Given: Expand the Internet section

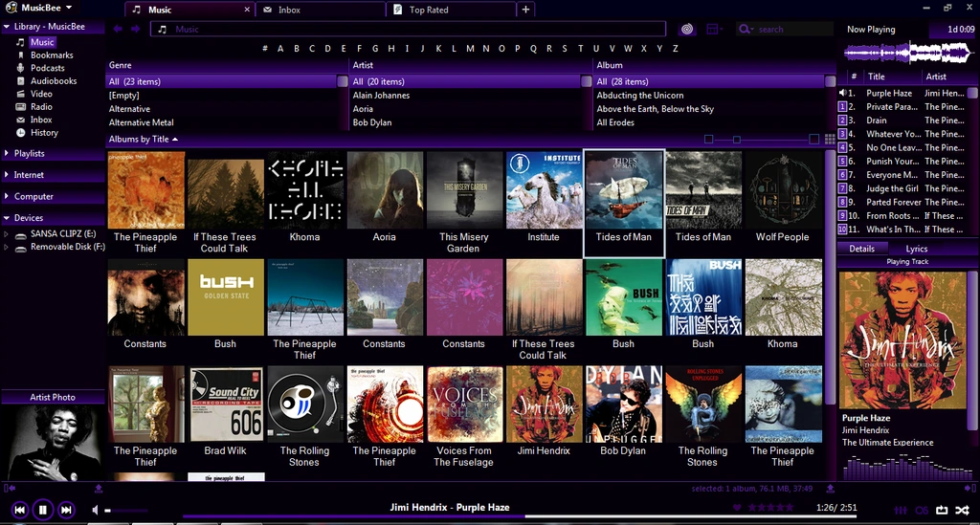Looking at the screenshot, I should click(x=7, y=175).
